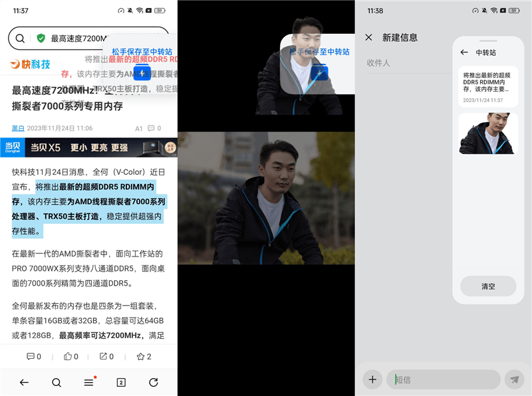Tap the share icon in the article bar

click(x=103, y=356)
